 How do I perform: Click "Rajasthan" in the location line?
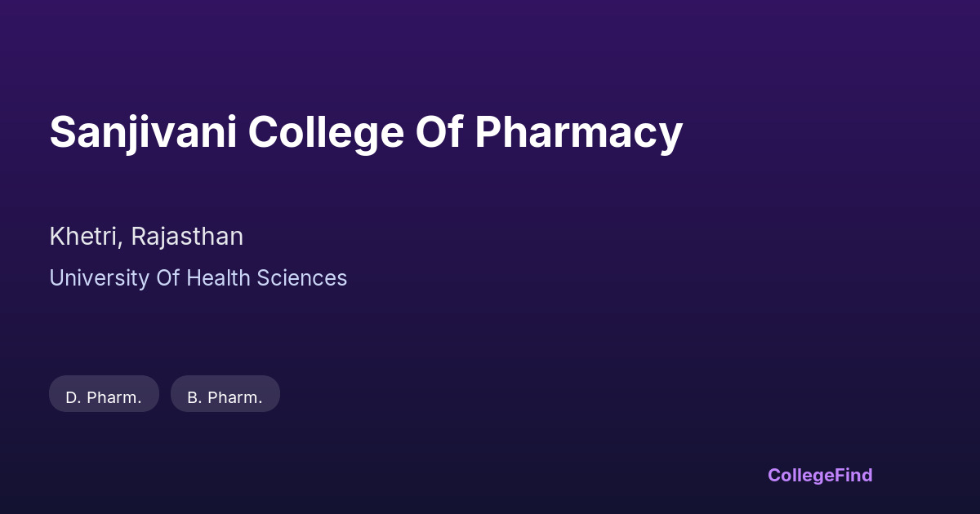click(187, 237)
